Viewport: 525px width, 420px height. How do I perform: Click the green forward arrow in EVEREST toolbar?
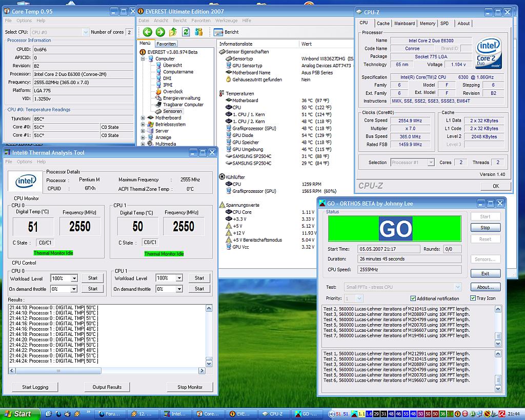[x=160, y=32]
